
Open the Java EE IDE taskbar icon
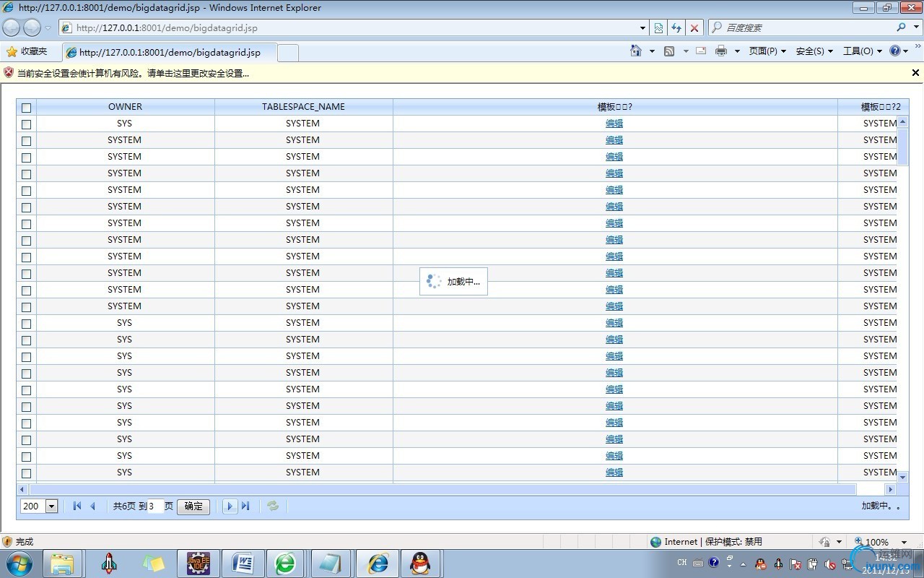click(x=198, y=563)
